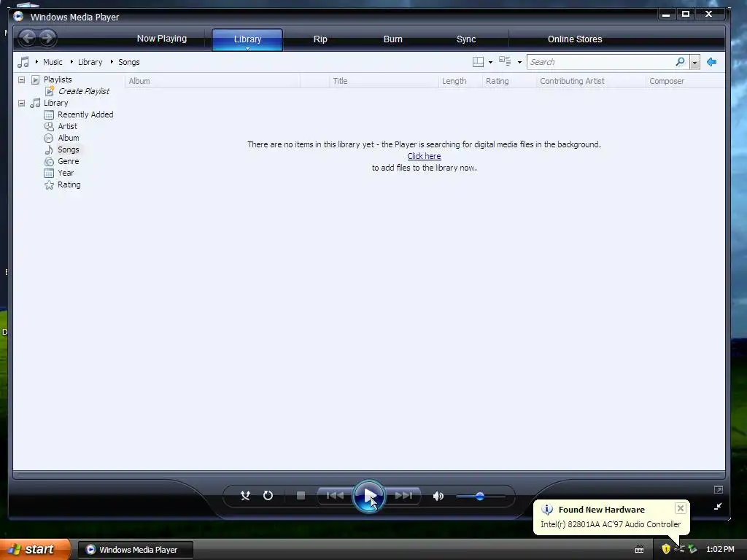Open the Rip tab
Screen dimensions: 747x560
[320, 39]
